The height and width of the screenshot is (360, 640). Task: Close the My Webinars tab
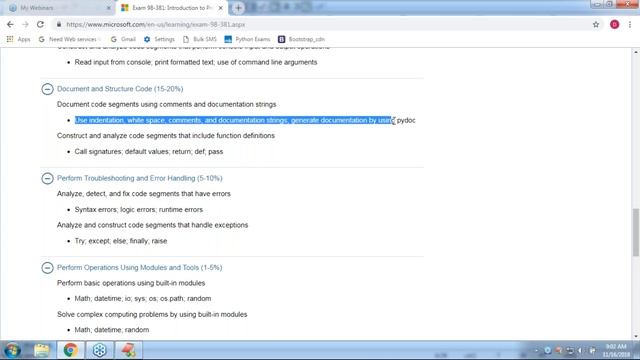tap(109, 8)
